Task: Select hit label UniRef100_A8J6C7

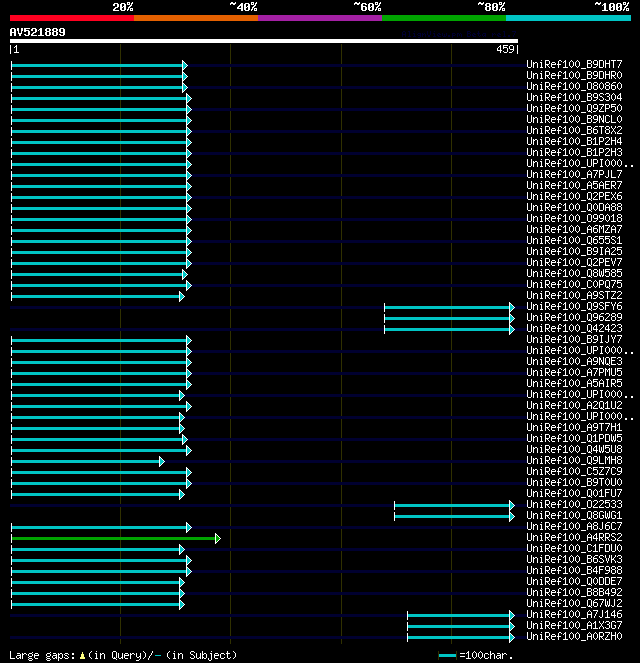Action: pos(574,526)
